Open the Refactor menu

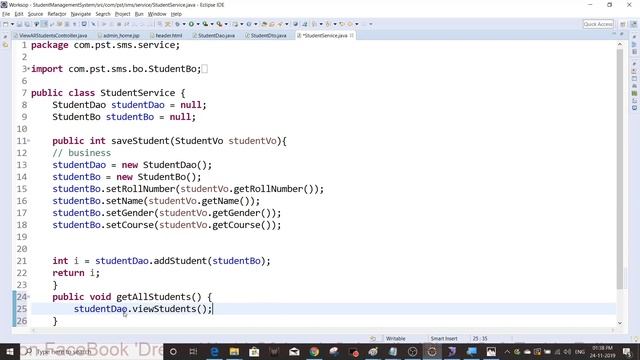tap(57, 14)
